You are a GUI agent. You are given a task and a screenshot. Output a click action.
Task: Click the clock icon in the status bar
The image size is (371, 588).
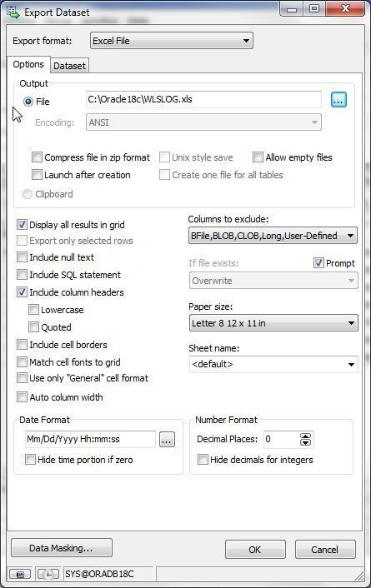click(48, 574)
